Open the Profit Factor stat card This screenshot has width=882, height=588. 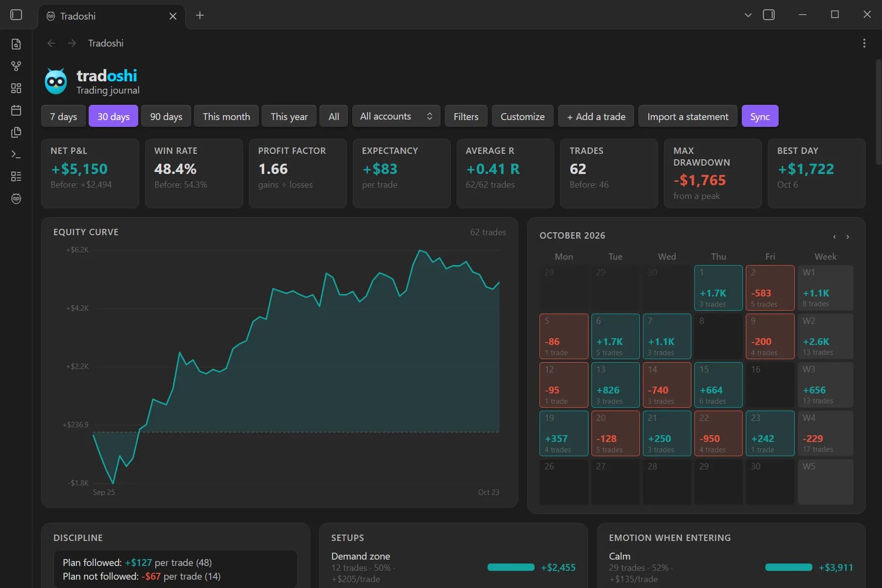[298, 173]
